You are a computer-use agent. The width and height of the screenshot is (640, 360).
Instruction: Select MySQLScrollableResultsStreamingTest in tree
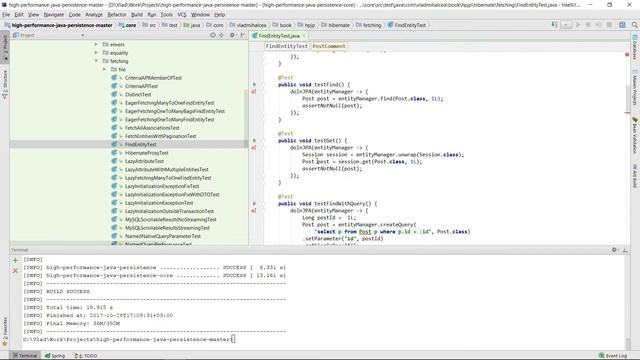(x=167, y=228)
